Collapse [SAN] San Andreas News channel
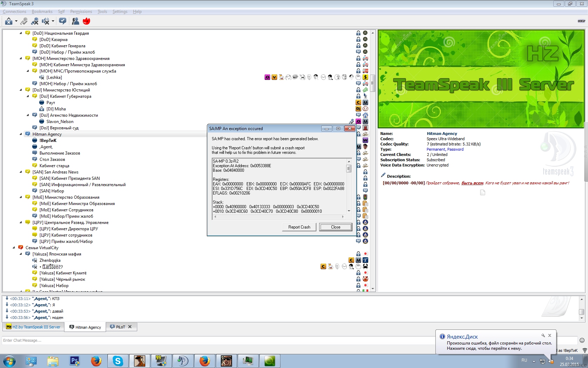Screen dimensions: 588x368 21,172
